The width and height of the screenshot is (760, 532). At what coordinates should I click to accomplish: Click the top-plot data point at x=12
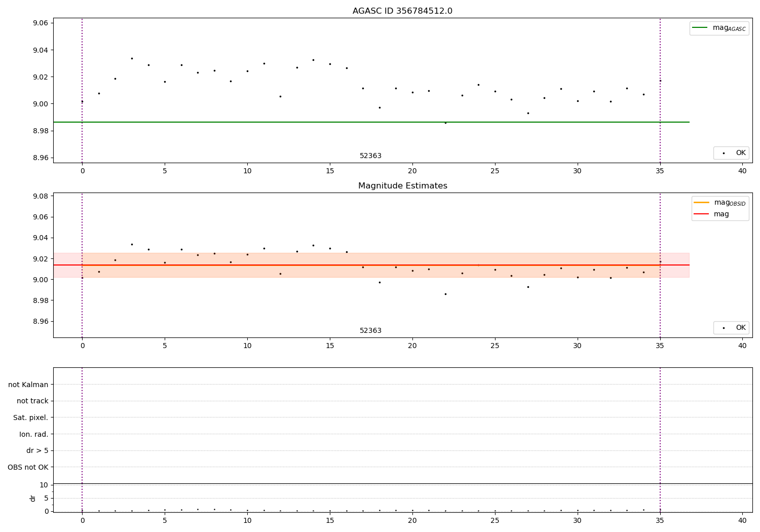(x=280, y=96)
